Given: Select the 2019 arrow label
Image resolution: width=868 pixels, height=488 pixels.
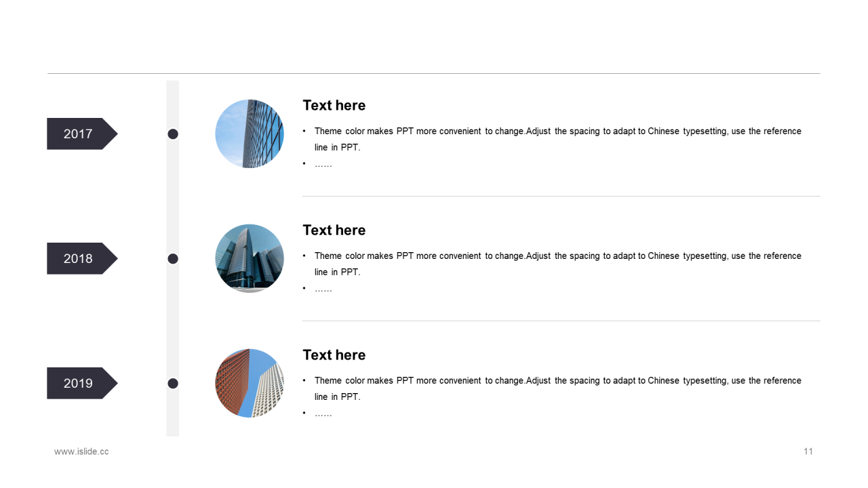Looking at the screenshot, I should (x=82, y=383).
